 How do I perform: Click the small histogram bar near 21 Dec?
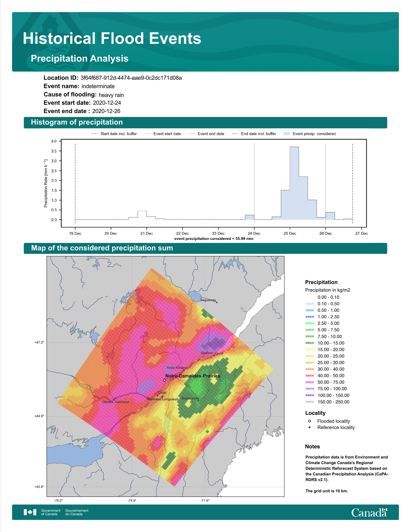[x=142, y=215]
